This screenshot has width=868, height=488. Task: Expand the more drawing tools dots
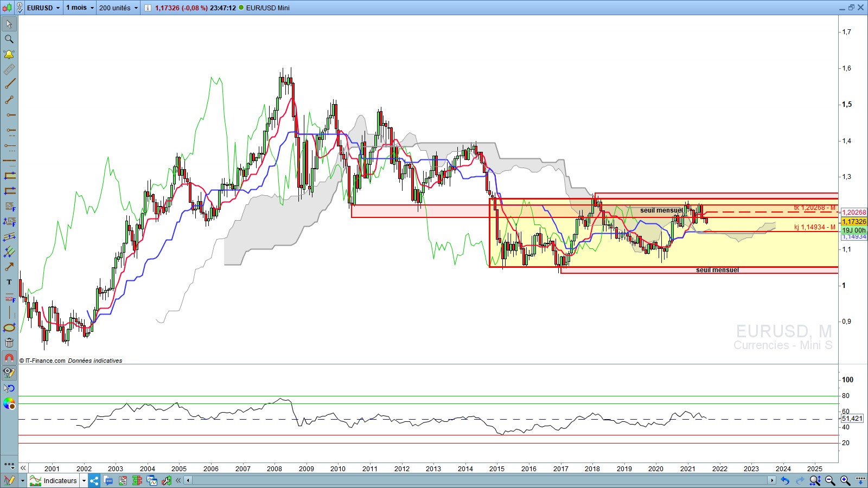coord(9,465)
